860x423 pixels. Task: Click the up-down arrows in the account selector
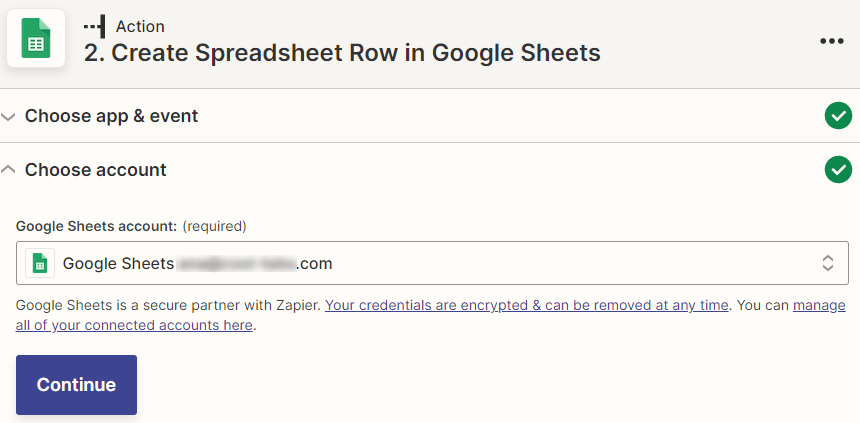pyautogui.click(x=828, y=263)
